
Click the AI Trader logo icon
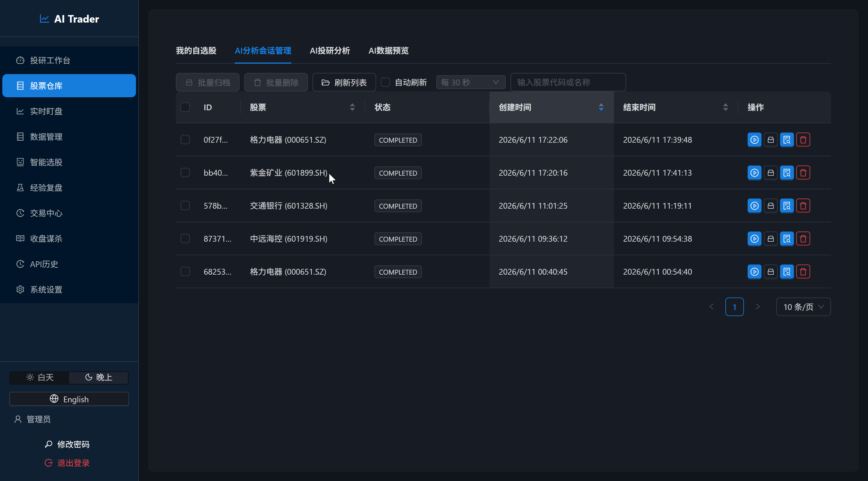pos(44,19)
